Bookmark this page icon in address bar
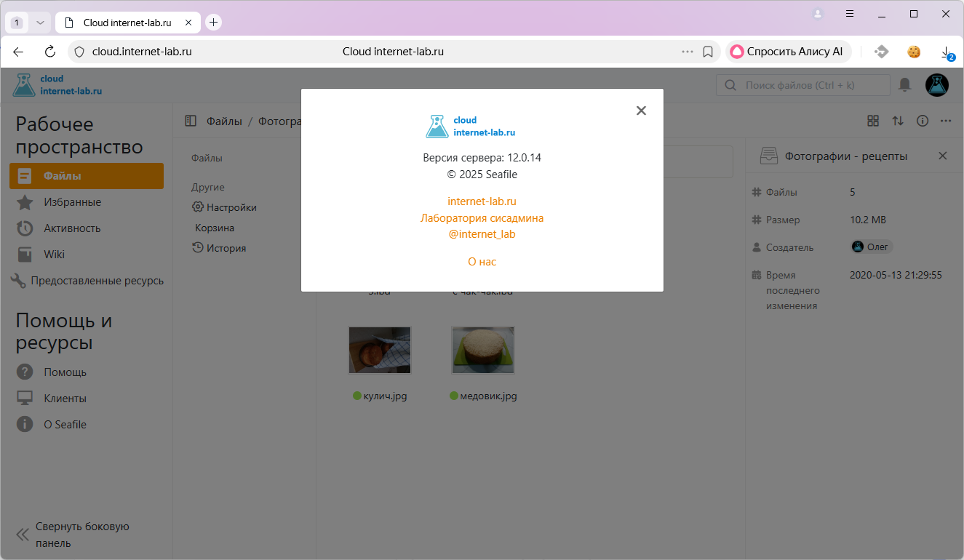 (x=707, y=52)
